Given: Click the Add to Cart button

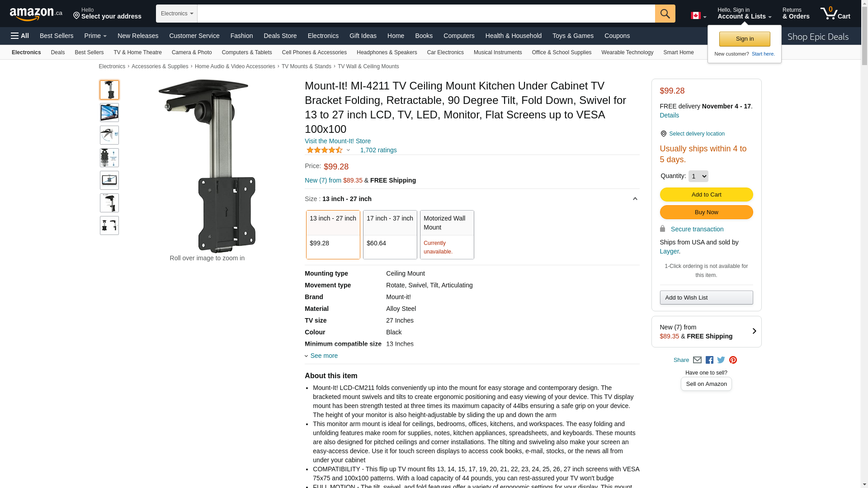Looking at the screenshot, I should tap(706, 194).
